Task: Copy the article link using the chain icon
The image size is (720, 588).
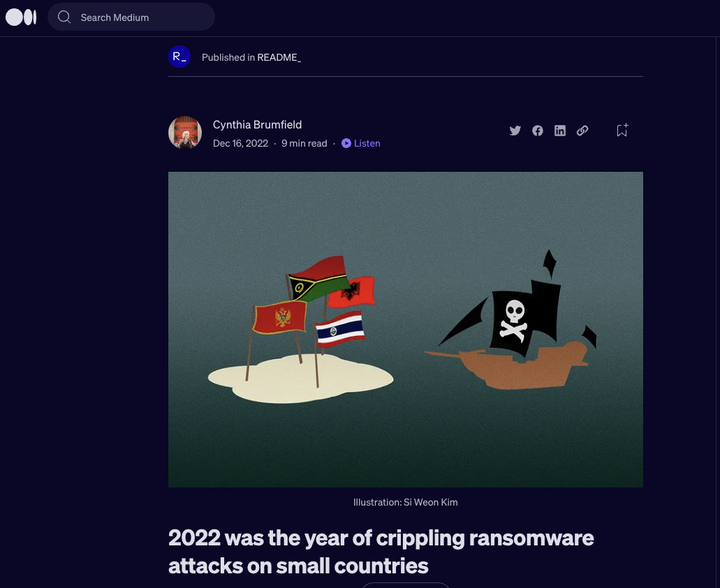Action: [582, 130]
